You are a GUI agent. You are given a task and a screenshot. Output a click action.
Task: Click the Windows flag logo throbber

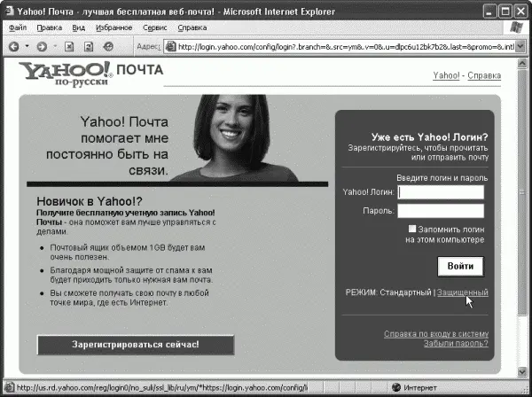click(x=516, y=27)
